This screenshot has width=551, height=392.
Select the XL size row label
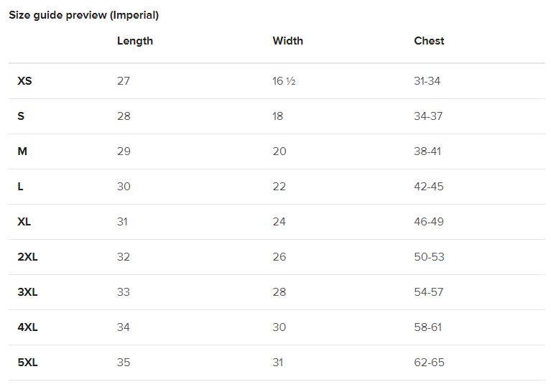24,222
